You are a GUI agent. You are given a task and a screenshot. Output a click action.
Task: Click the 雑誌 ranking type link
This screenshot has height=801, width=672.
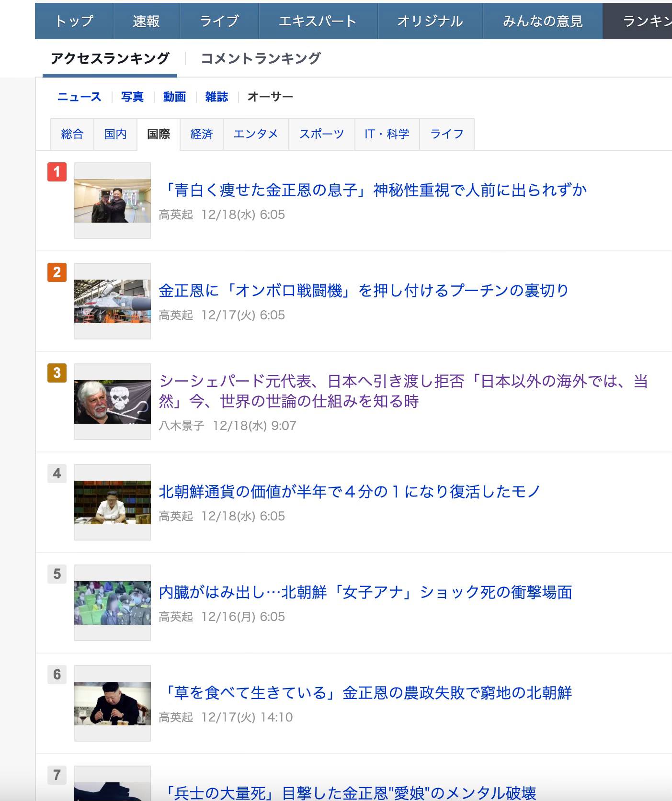coord(216,97)
